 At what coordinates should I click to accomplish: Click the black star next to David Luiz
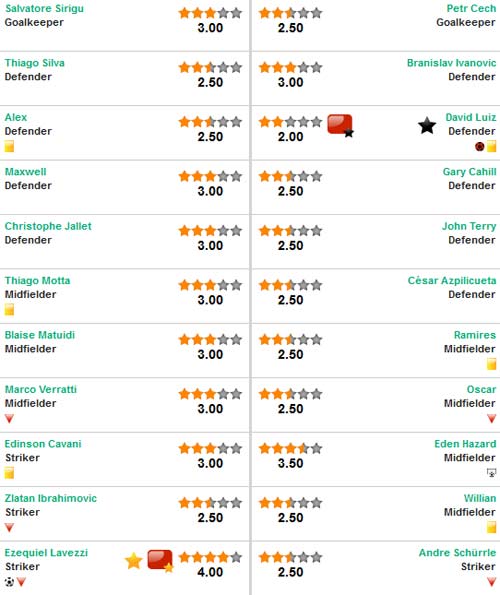pyautogui.click(x=427, y=126)
